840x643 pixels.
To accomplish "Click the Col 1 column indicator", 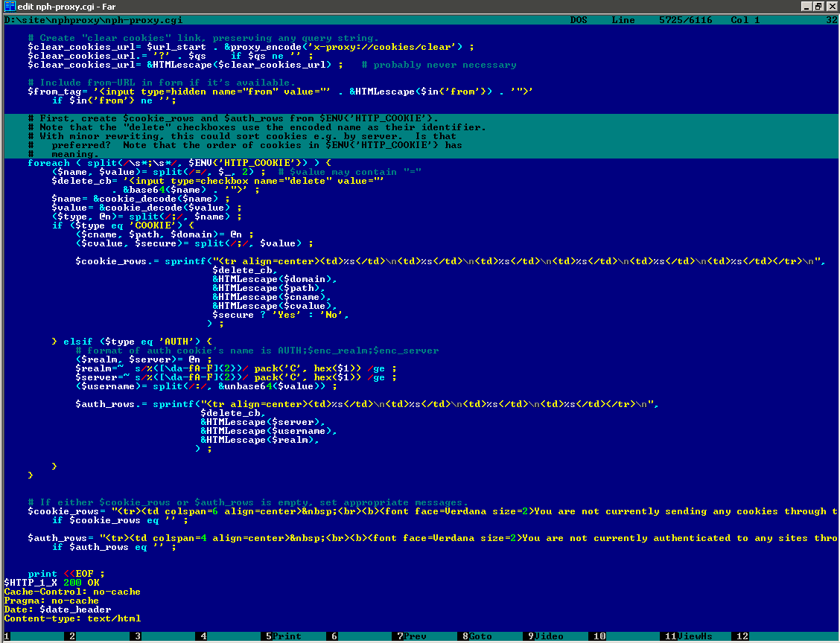I will pos(745,20).
